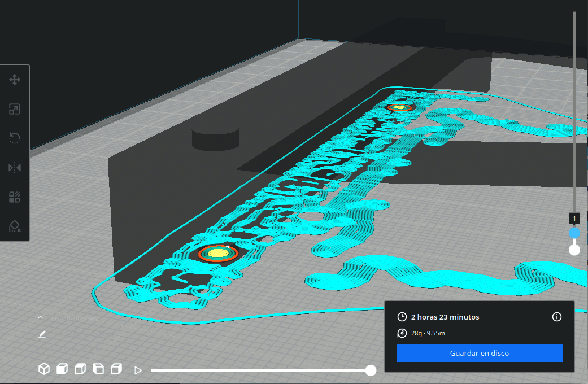Click the 28g · 9.55m material text
The height and width of the screenshot is (384, 588).
tap(428, 333)
